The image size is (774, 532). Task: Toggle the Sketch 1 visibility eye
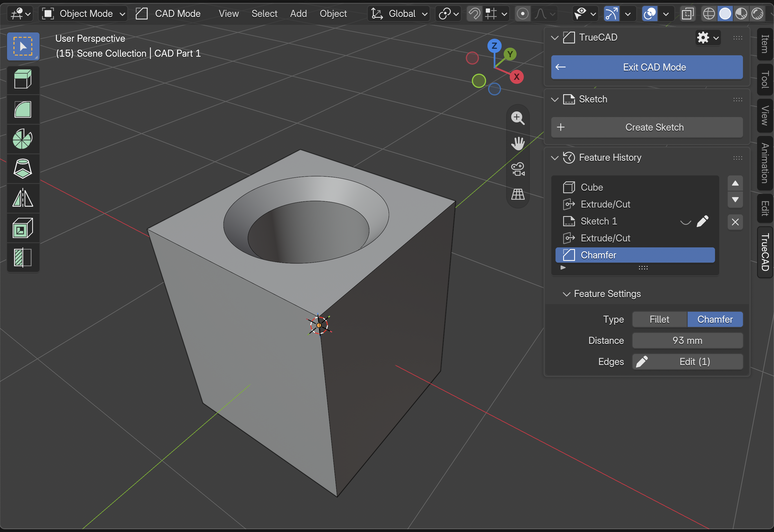click(686, 222)
